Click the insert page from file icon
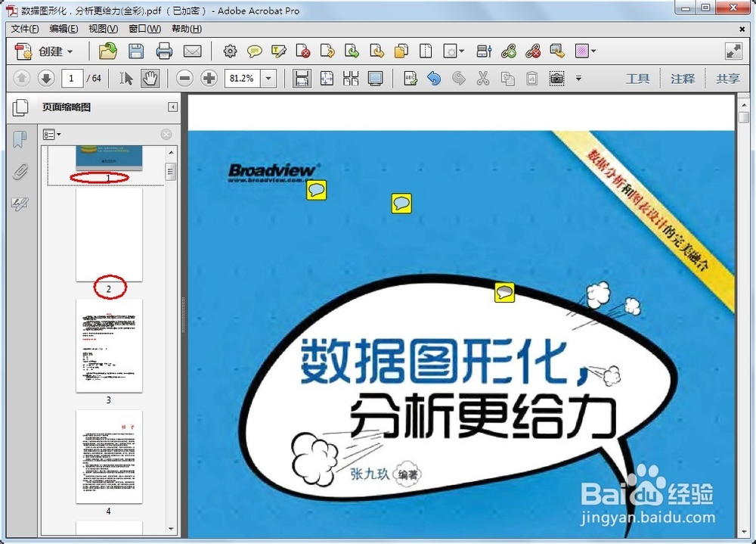Image resolution: width=756 pixels, height=544 pixels. tap(376, 51)
